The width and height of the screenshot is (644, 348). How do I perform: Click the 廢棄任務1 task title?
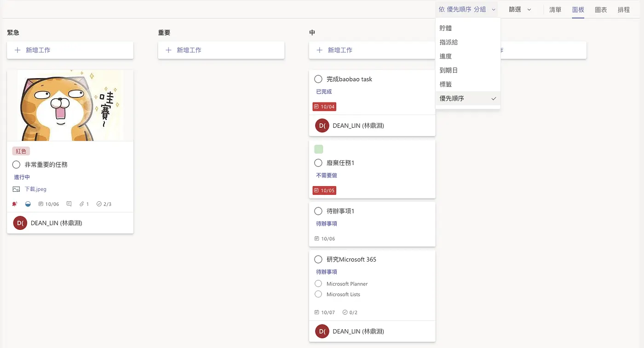pyautogui.click(x=340, y=163)
